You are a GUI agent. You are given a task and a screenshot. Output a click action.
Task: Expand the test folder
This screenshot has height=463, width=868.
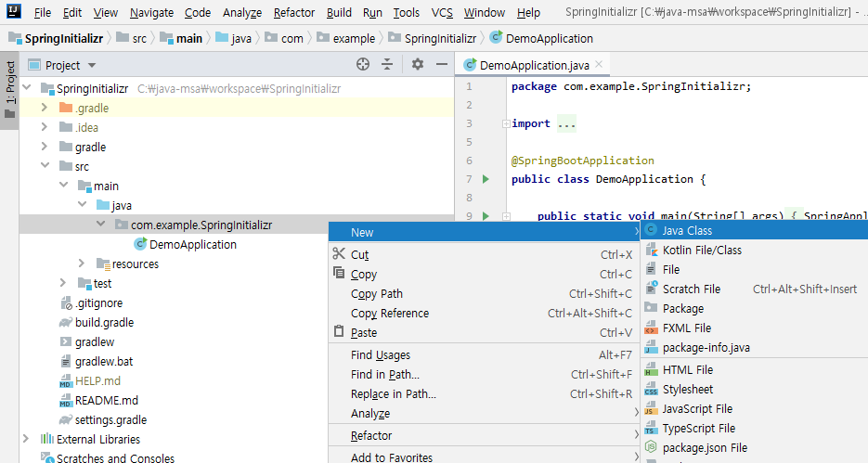[62, 283]
